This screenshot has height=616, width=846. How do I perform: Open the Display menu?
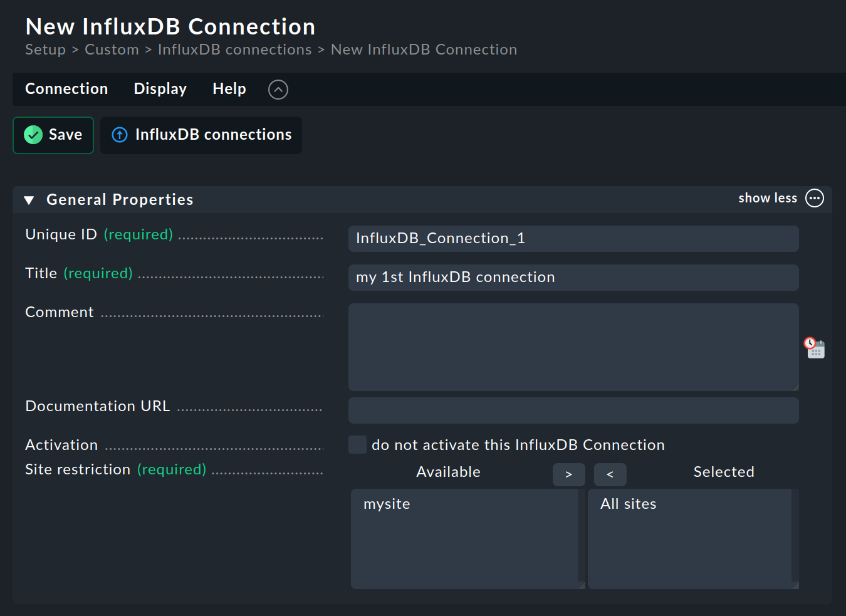click(160, 89)
